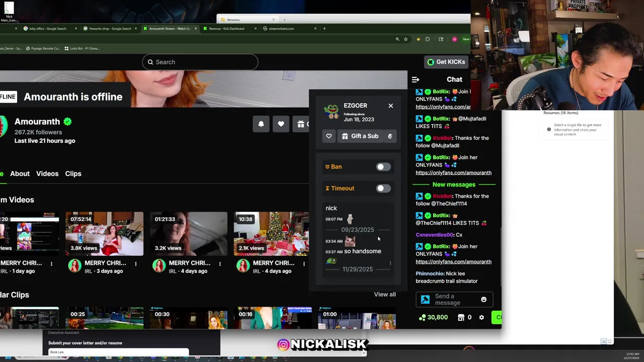Screen dimensions: 644x362
Task: Bookmark this page with star icon
Action: click(406, 39)
